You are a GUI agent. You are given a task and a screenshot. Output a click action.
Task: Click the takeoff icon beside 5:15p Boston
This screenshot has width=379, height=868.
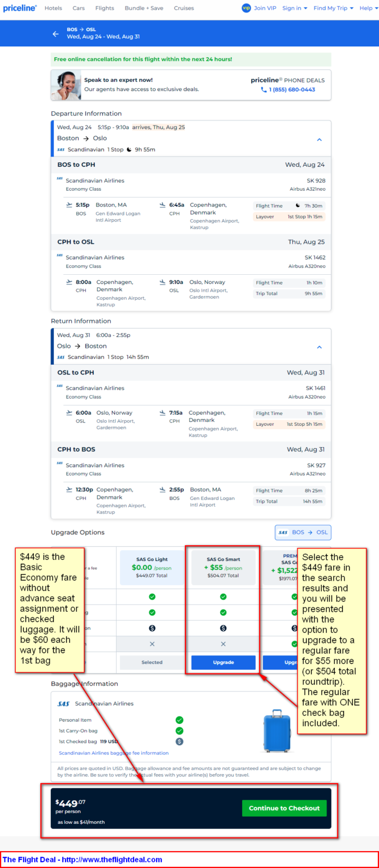(x=70, y=205)
